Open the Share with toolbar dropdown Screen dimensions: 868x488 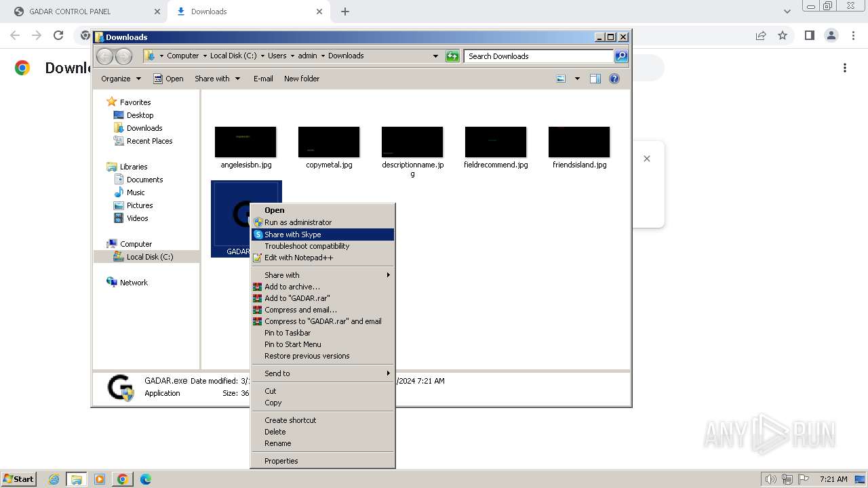pyautogui.click(x=217, y=79)
